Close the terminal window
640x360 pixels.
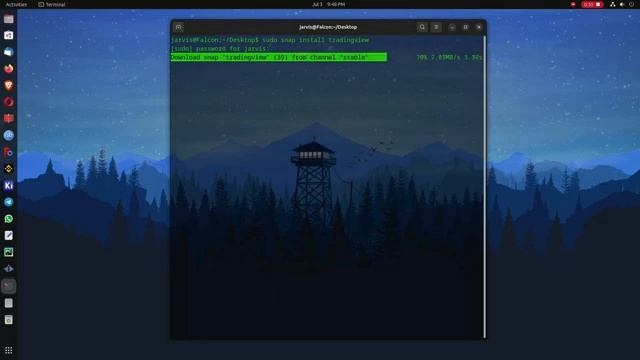click(x=479, y=27)
